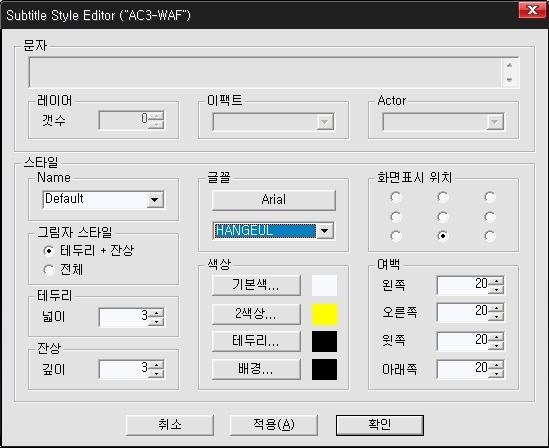Increase the 잔상 깊이 value
The width and height of the screenshot is (549, 448).
[156, 365]
